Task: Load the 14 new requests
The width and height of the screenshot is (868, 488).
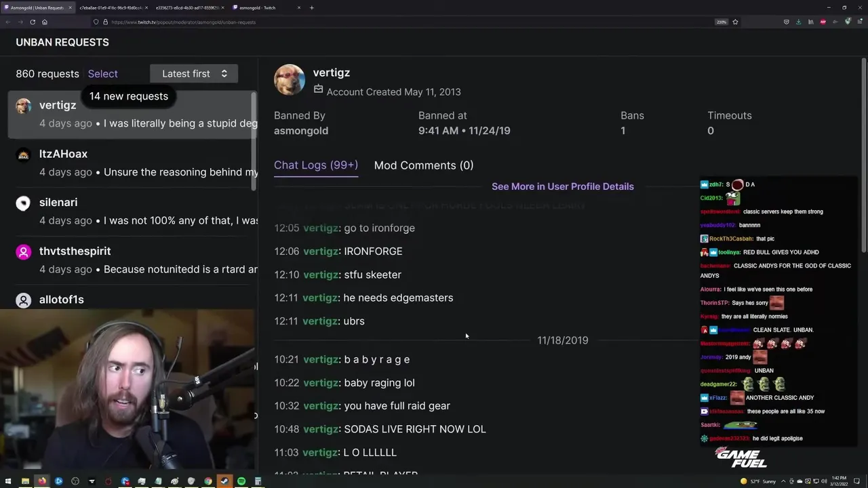Action: click(x=129, y=96)
